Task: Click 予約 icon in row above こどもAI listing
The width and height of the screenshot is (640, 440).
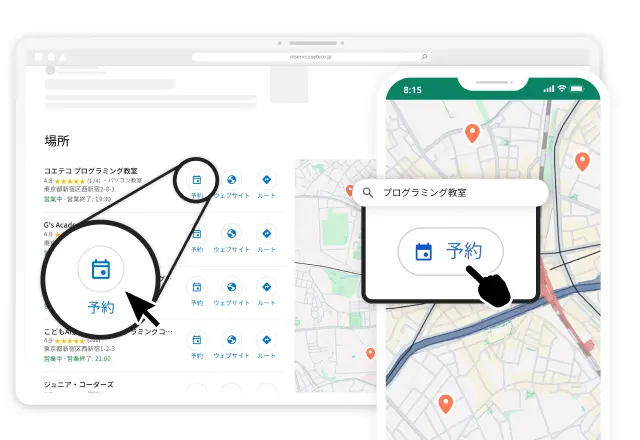Action: coord(197,287)
